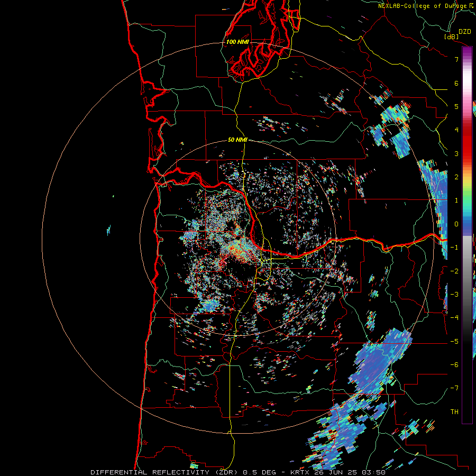Click the "5" scale value
The image size is (476, 476).
(x=456, y=106)
